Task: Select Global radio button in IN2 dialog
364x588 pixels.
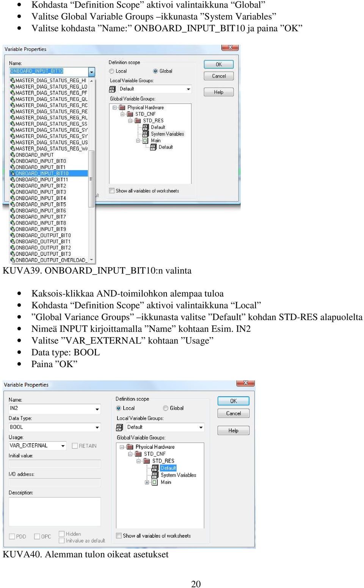Action: [166, 408]
